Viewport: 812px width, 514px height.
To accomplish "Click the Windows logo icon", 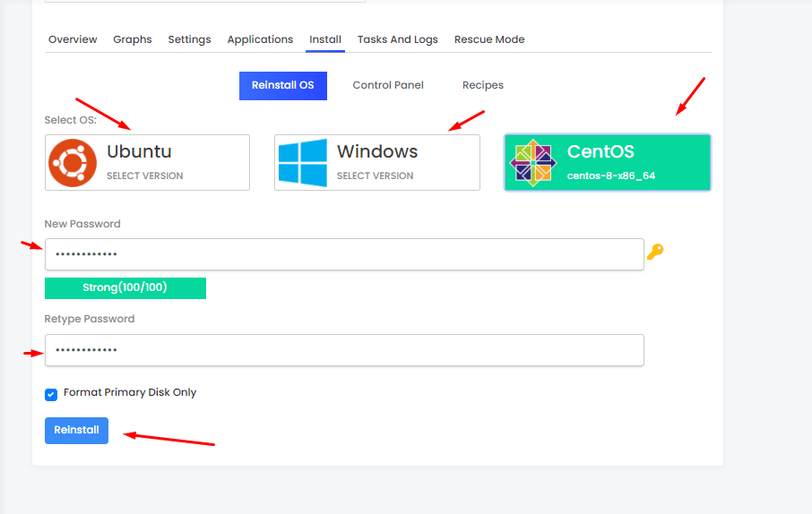I will [302, 162].
